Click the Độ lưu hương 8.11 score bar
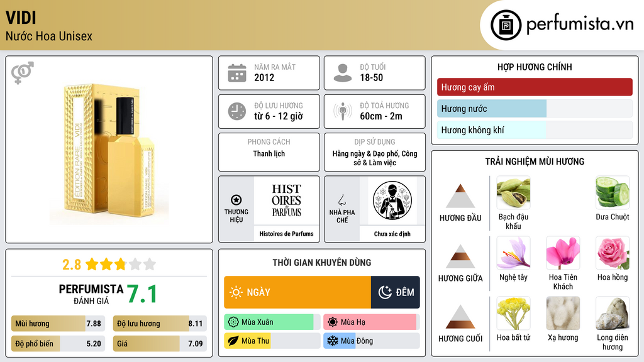 [160, 324]
